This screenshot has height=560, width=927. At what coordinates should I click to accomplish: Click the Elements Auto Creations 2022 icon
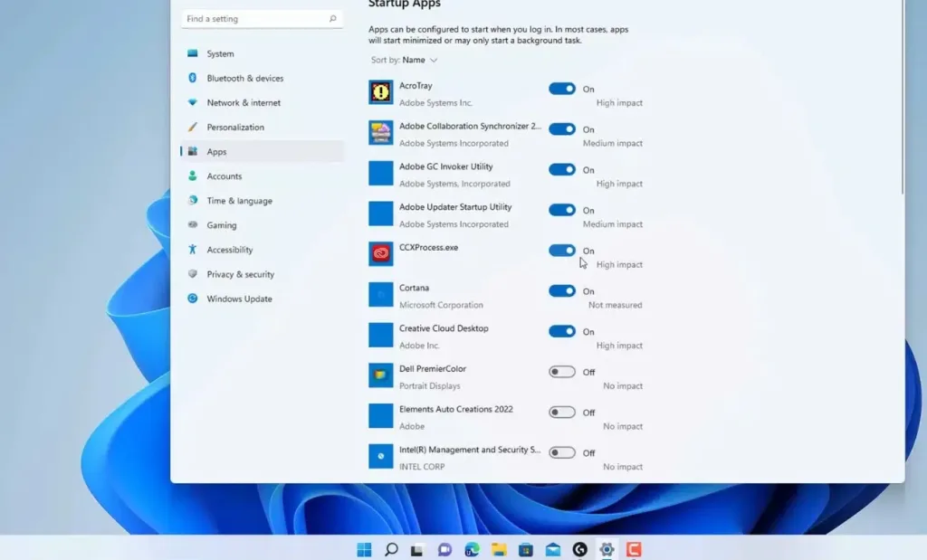(379, 416)
